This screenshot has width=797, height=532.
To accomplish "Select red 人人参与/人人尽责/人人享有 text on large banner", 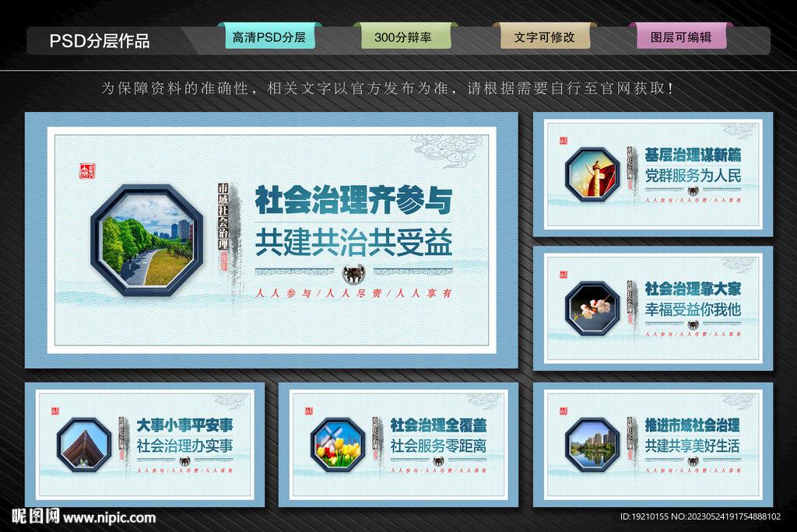I will point(353,293).
